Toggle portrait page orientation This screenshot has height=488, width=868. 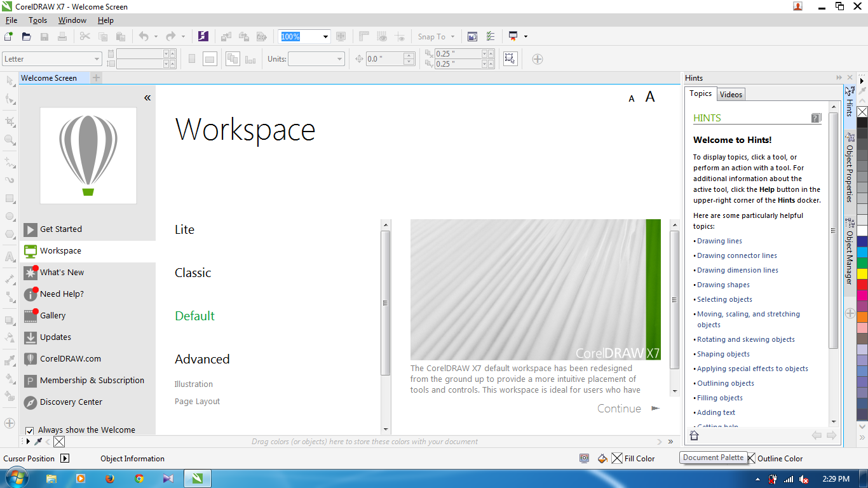click(x=192, y=58)
